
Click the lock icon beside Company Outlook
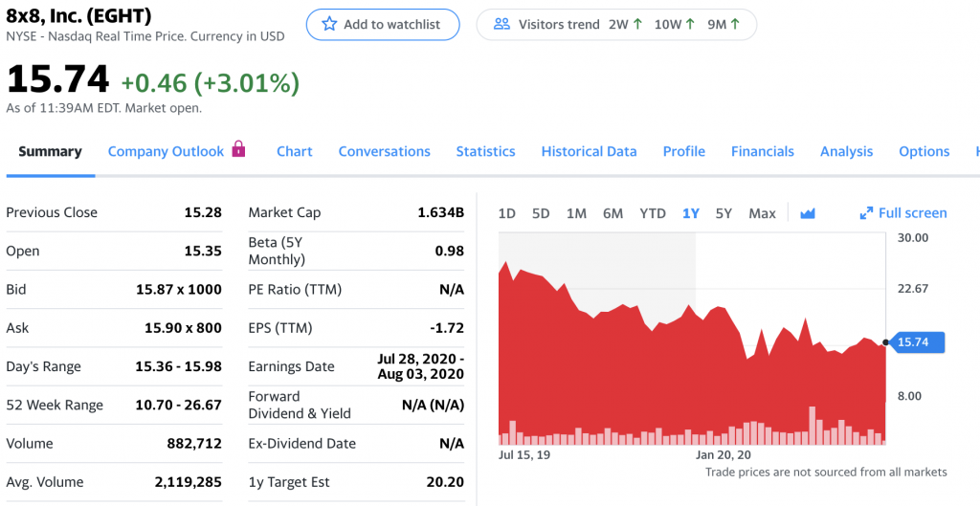238,149
